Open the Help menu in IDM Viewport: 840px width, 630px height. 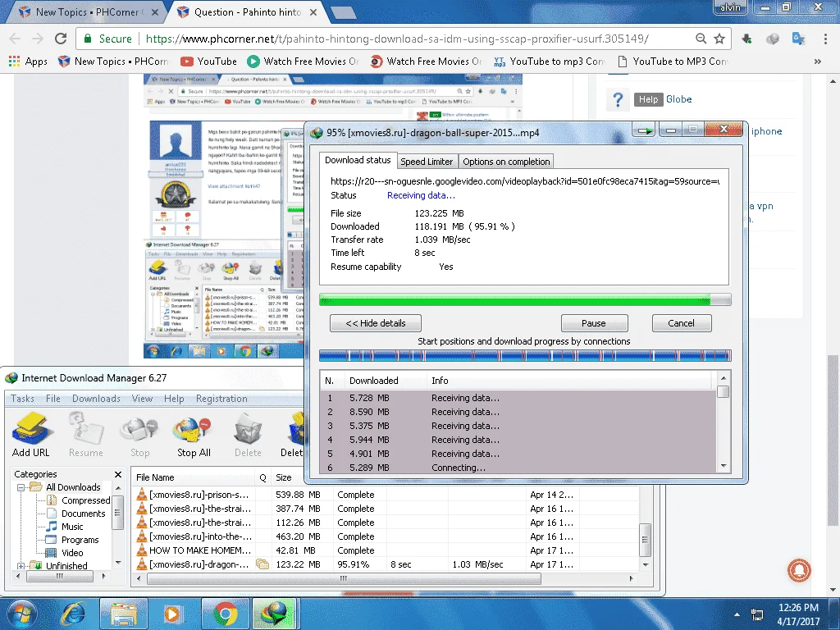coord(174,399)
